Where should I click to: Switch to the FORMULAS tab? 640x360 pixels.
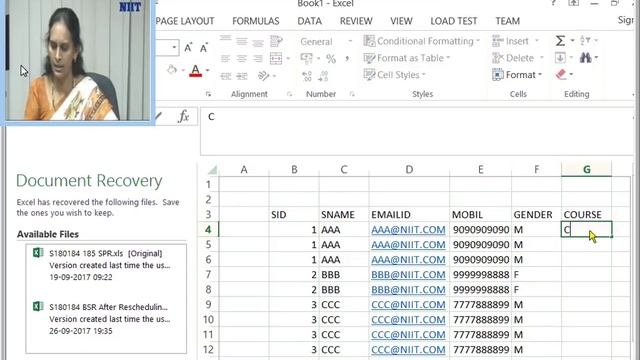(256, 21)
